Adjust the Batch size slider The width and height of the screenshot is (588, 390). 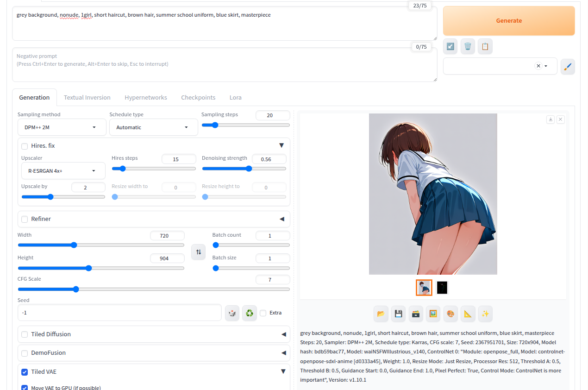(251, 268)
